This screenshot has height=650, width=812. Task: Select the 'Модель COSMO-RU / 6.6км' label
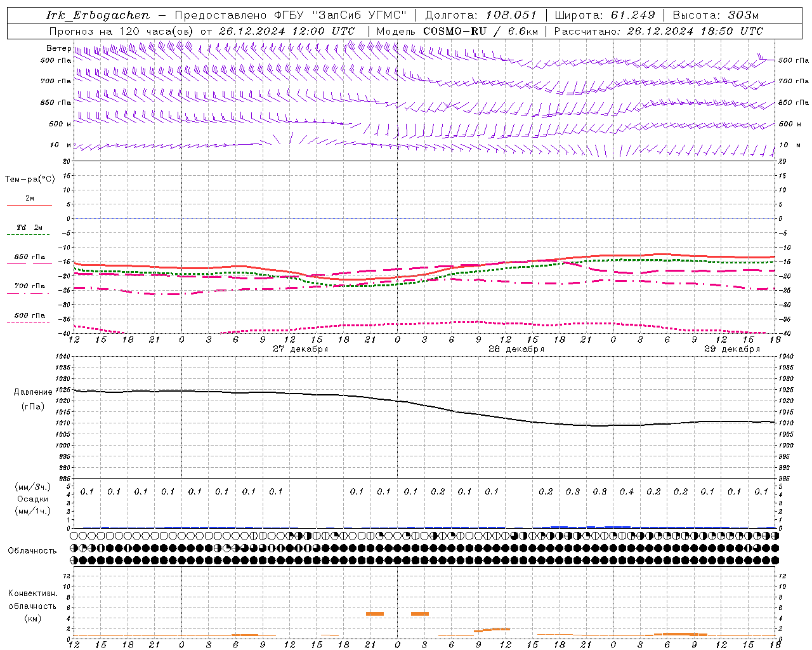(x=457, y=31)
